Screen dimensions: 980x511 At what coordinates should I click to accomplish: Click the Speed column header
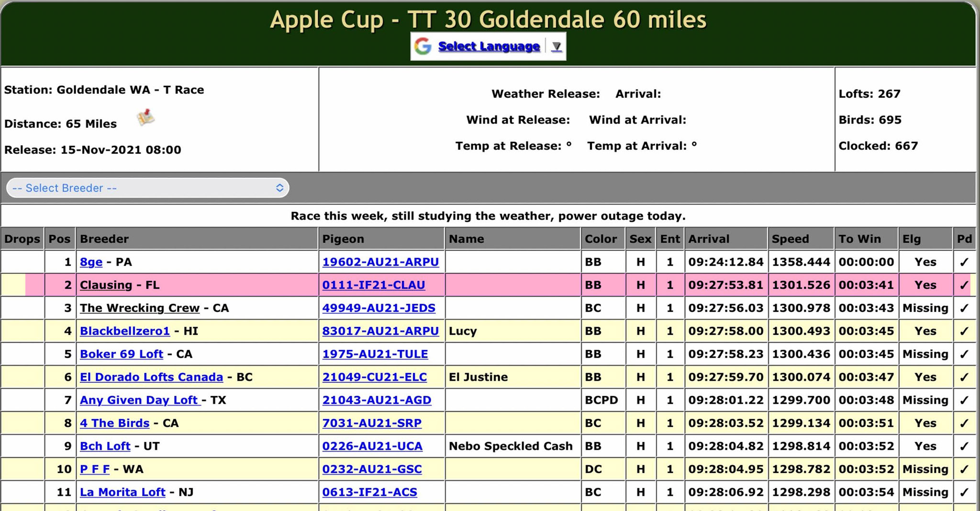pyautogui.click(x=790, y=239)
